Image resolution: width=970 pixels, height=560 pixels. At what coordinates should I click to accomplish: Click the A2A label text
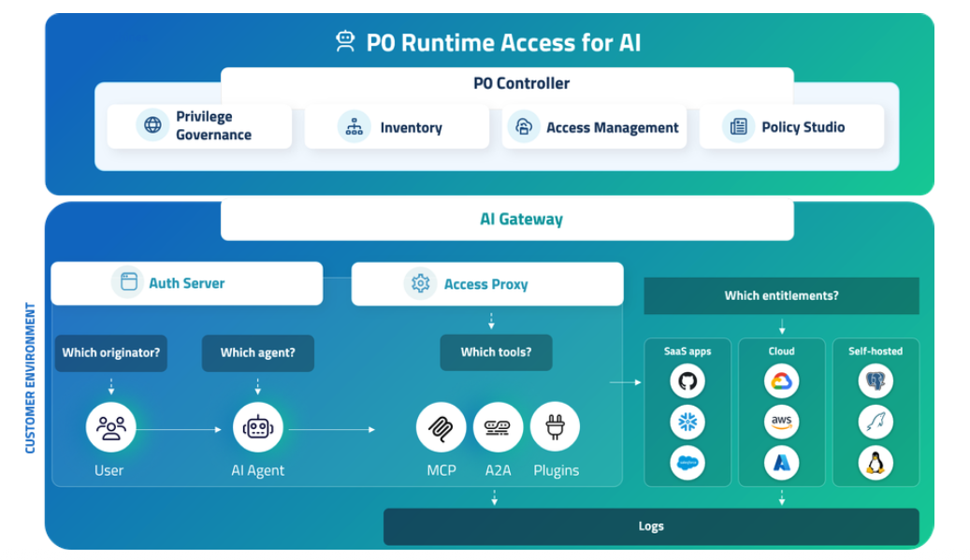tap(498, 470)
